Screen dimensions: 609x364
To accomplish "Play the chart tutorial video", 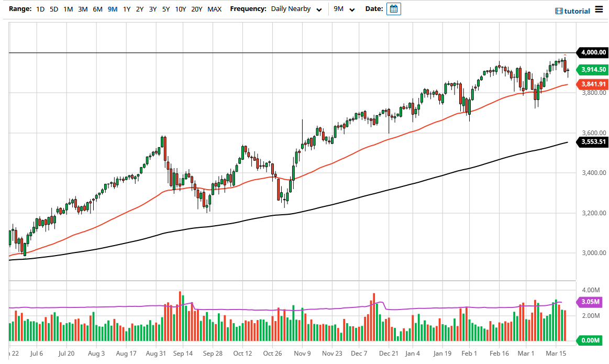I will click(572, 10).
